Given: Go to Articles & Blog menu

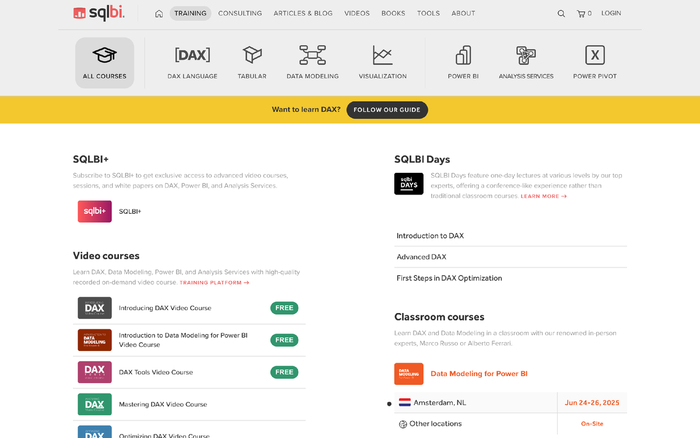Looking at the screenshot, I should click(303, 14).
